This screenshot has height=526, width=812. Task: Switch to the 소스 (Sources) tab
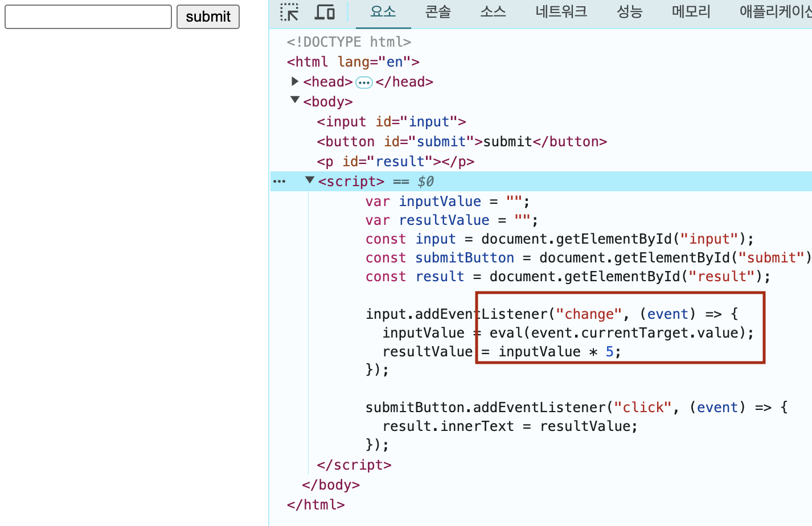(x=493, y=12)
